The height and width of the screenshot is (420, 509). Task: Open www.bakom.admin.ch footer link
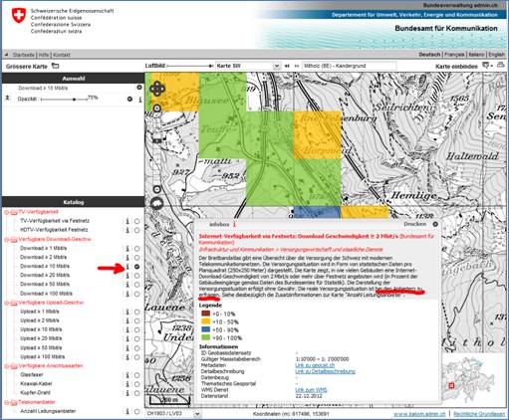[x=419, y=414]
